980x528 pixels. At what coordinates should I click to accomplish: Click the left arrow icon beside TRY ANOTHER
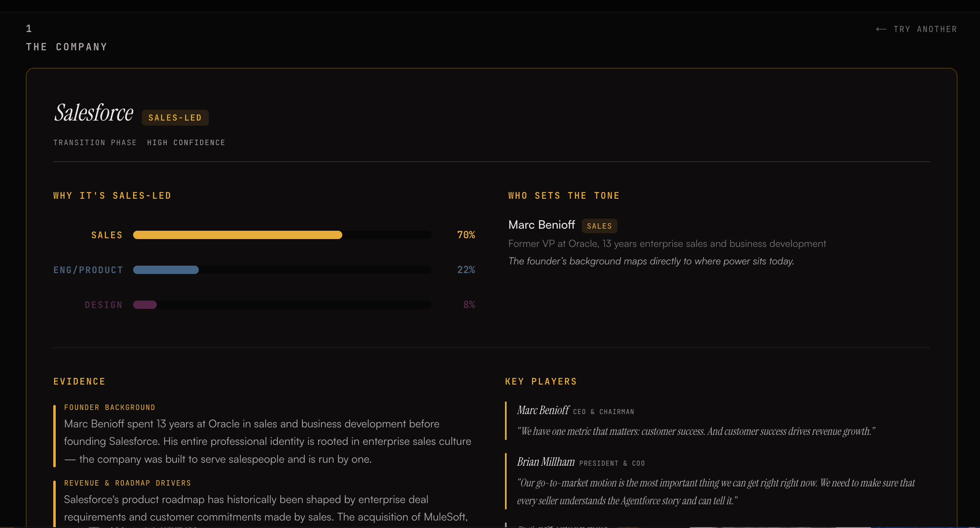(881, 29)
